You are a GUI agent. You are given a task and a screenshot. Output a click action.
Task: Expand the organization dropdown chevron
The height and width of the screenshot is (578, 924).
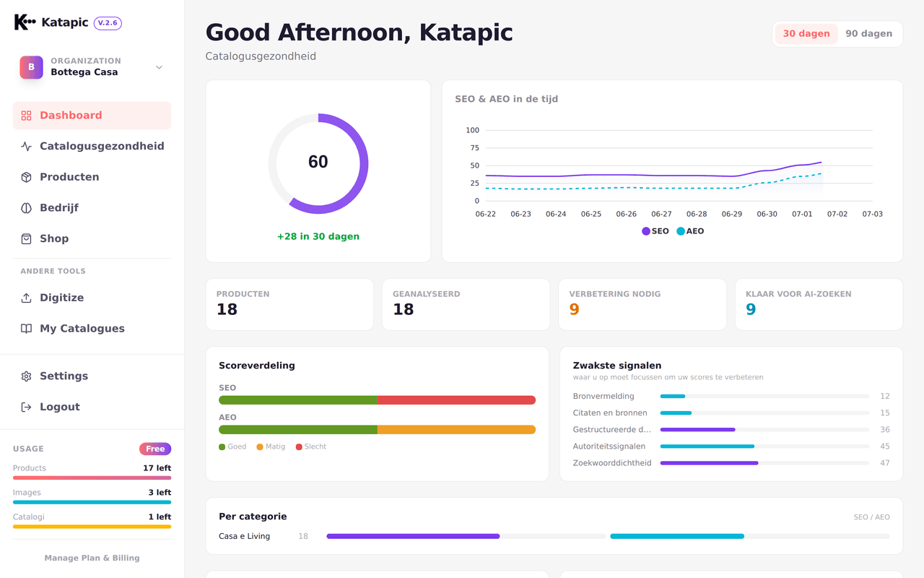point(159,67)
